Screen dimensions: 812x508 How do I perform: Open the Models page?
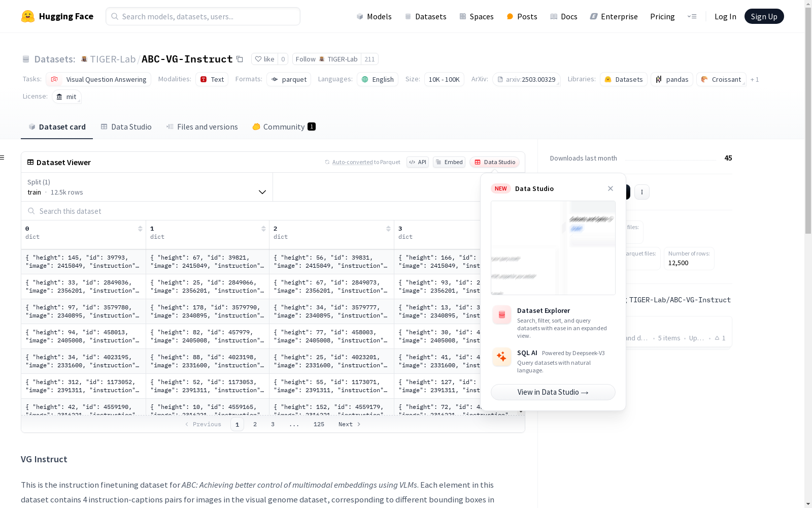click(374, 16)
